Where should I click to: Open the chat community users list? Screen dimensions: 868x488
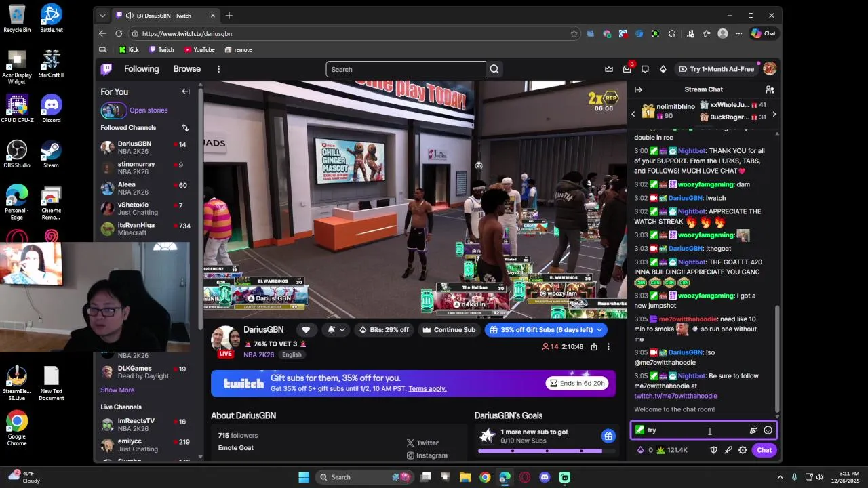(x=770, y=89)
